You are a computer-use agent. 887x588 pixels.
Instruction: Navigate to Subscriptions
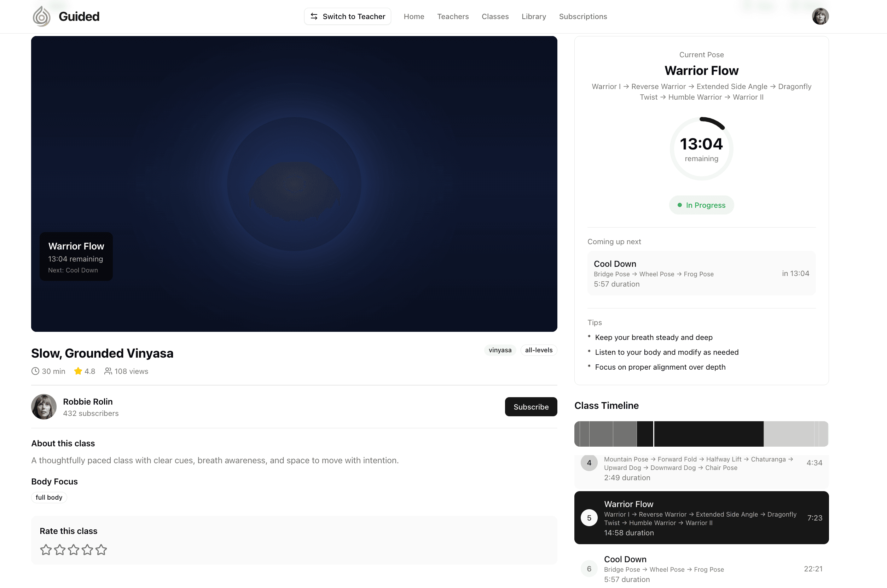pyautogui.click(x=583, y=17)
